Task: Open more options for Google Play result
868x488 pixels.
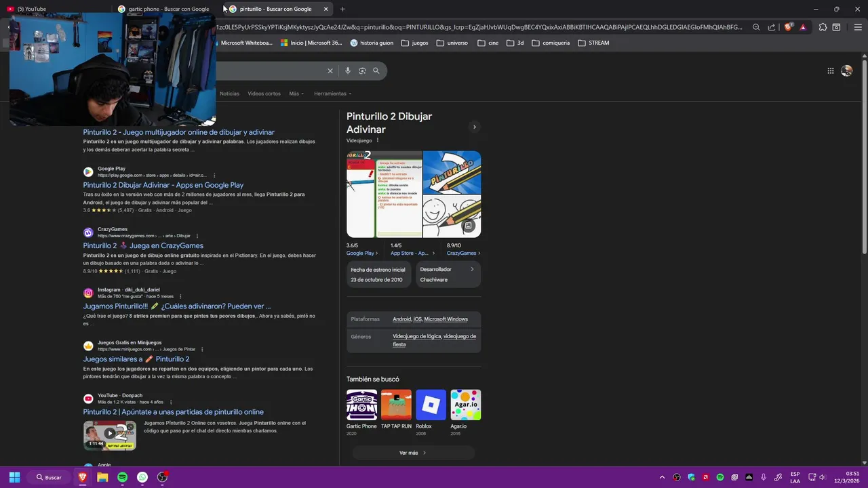Action: (214, 176)
